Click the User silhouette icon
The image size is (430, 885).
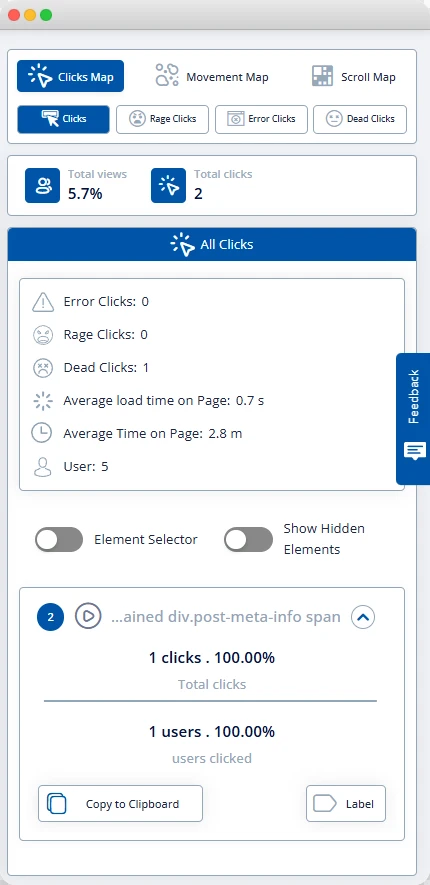coord(42,467)
